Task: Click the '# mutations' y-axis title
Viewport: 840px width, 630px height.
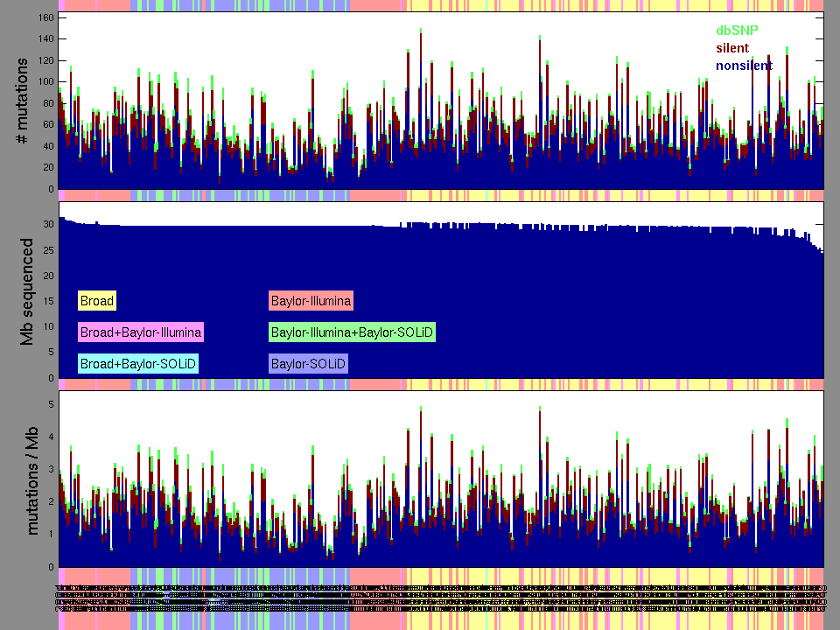Action: point(24,101)
